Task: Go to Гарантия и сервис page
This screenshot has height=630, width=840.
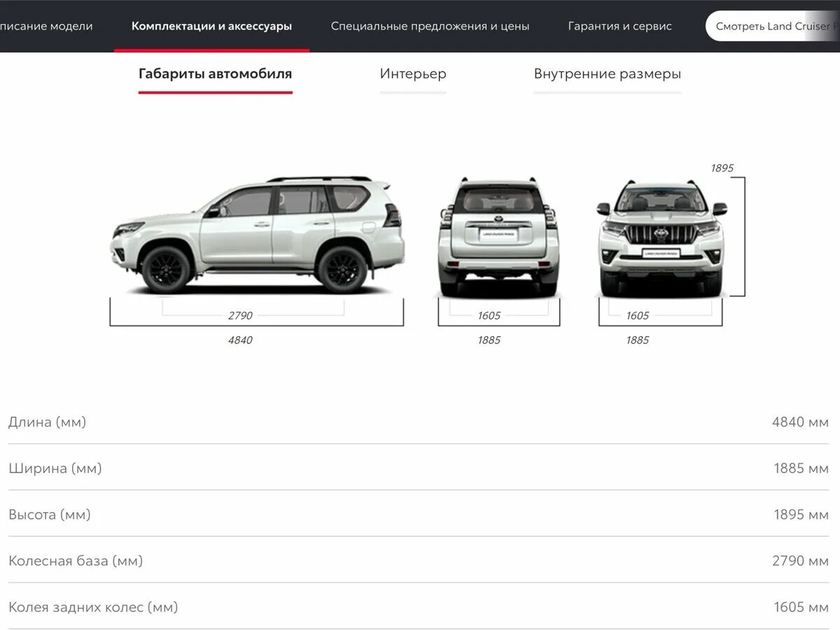Action: click(x=619, y=26)
